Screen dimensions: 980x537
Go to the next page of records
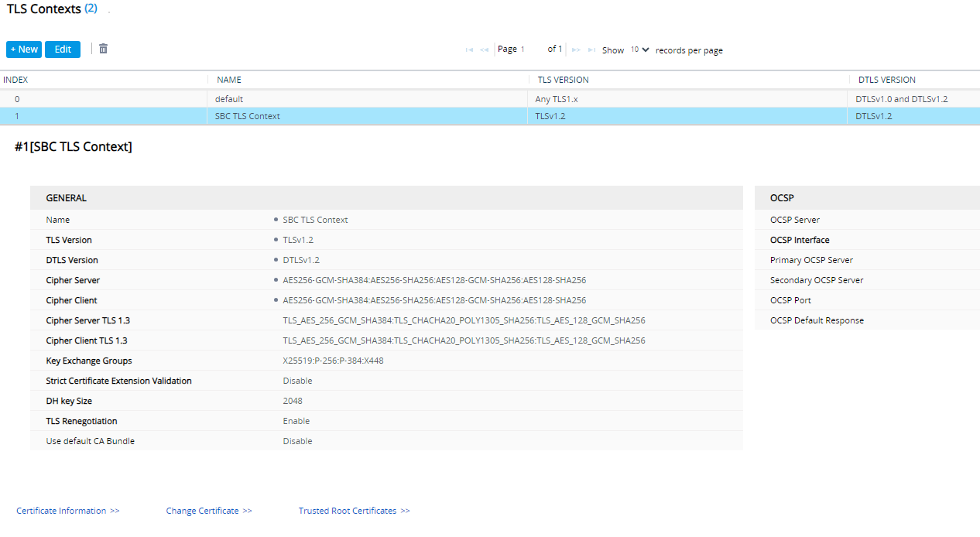[x=576, y=50]
